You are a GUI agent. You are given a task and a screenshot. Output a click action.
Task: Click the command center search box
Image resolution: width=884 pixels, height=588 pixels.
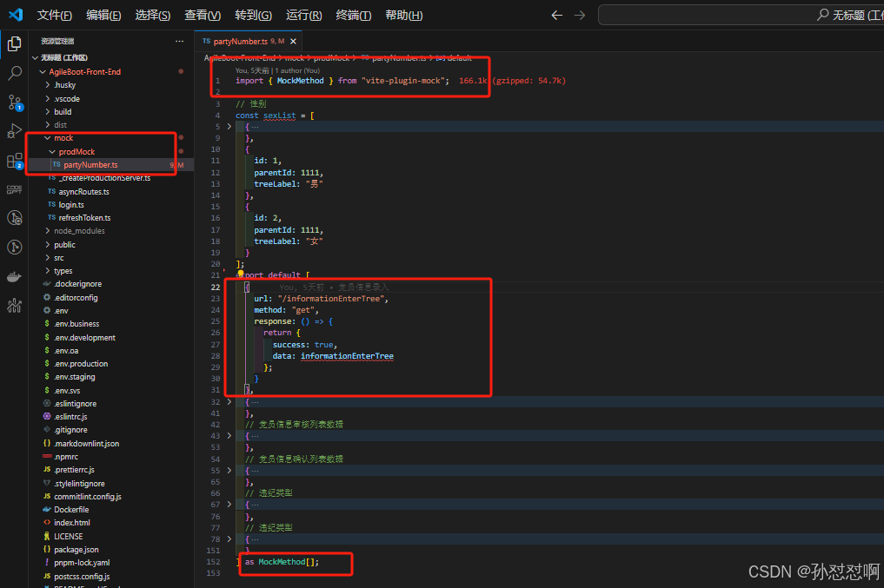[x=741, y=16]
